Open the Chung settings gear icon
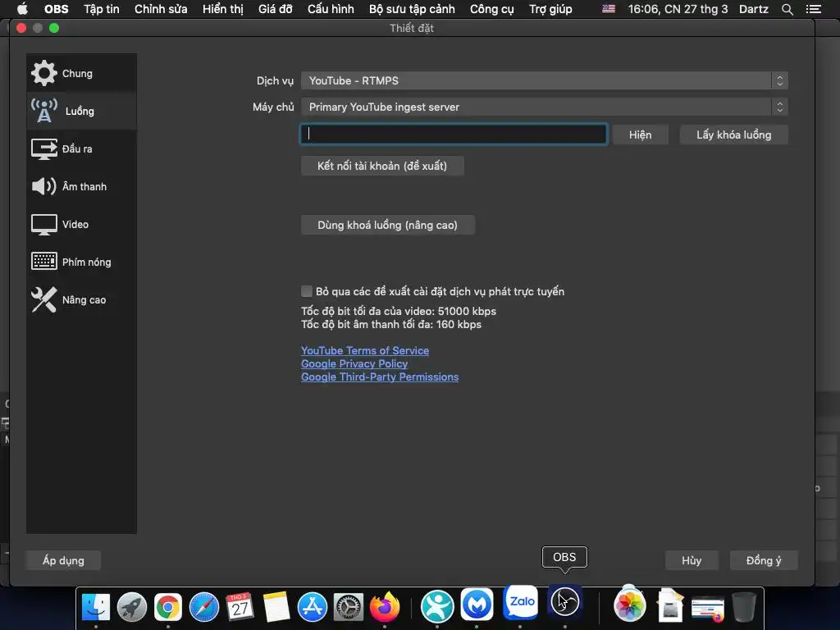The width and height of the screenshot is (840, 630). (43, 73)
